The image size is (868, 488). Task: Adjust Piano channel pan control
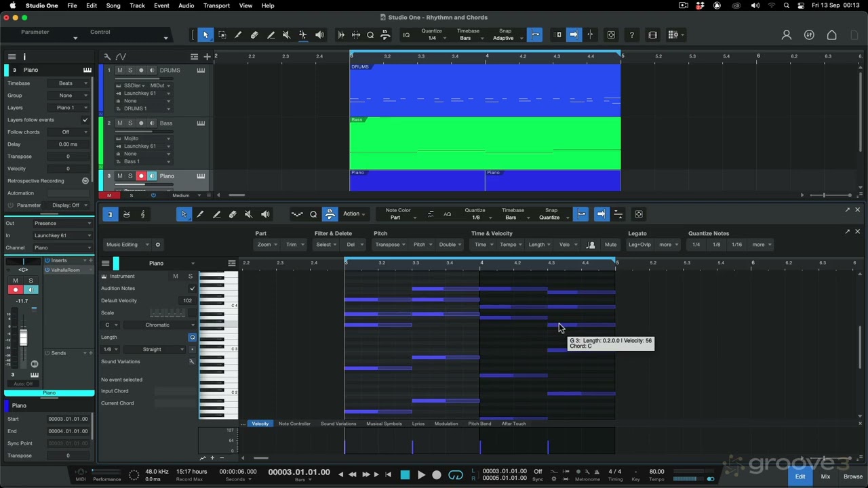23,262
